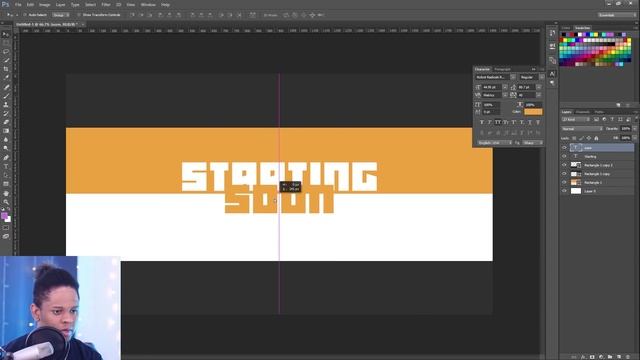640x360 pixels.
Task: Open the Edit menu
Action: click(x=30, y=4)
